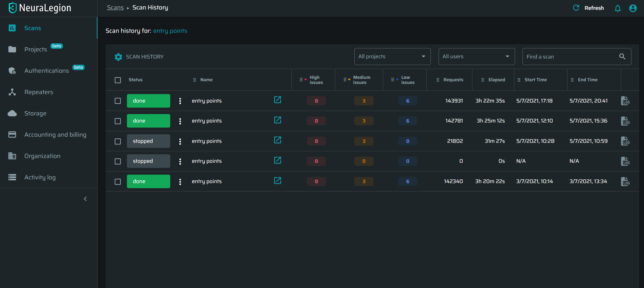Click the Scans breadcrumb link

click(115, 7)
